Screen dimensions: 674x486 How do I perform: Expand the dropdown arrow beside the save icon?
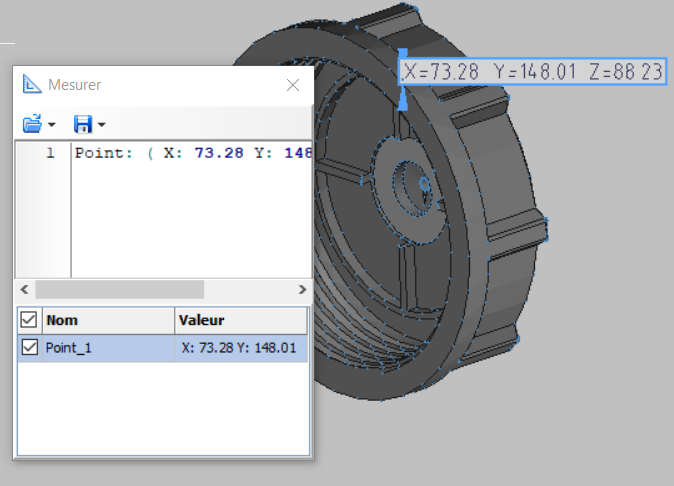(101, 125)
